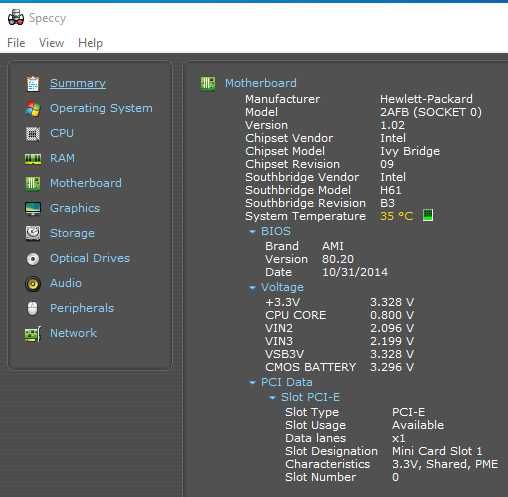The image size is (508, 497).
Task: Click the Peripherals mouse icon
Action: pyautogui.click(x=33, y=308)
